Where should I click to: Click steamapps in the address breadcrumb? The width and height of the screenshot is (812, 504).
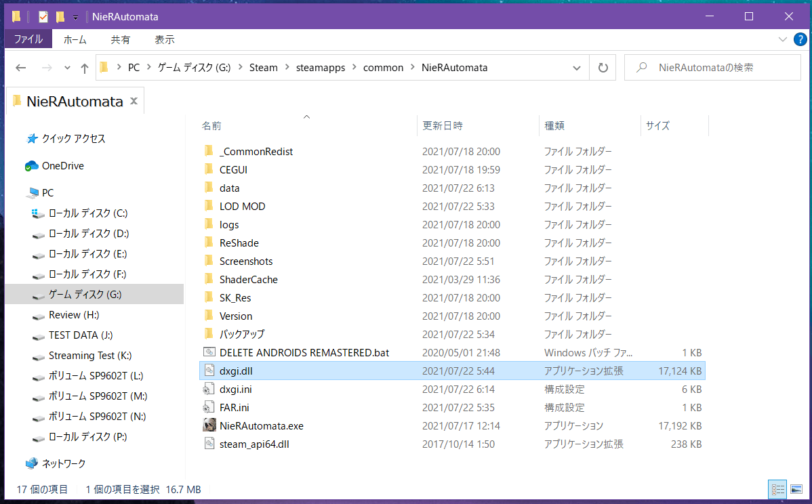coord(320,68)
